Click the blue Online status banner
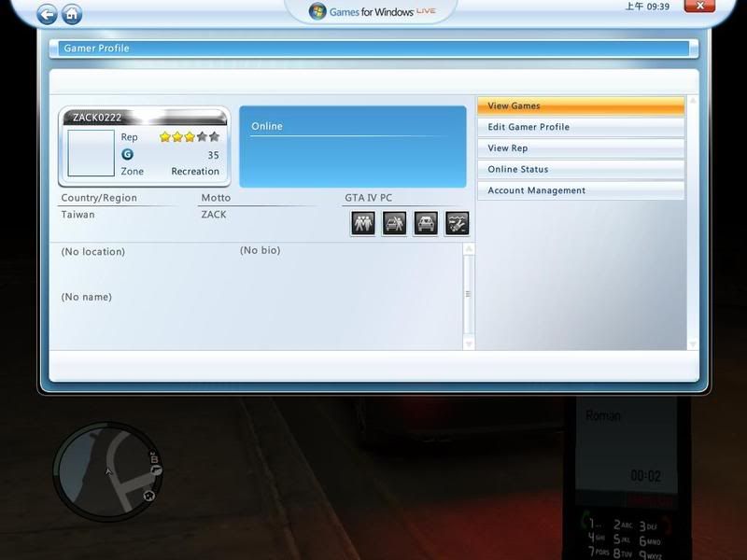The image size is (747, 560). click(x=352, y=147)
